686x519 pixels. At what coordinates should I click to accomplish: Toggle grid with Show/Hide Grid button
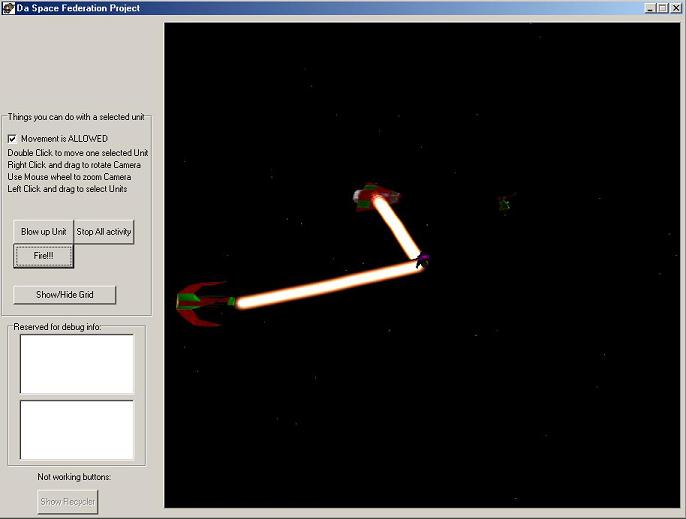coord(65,295)
